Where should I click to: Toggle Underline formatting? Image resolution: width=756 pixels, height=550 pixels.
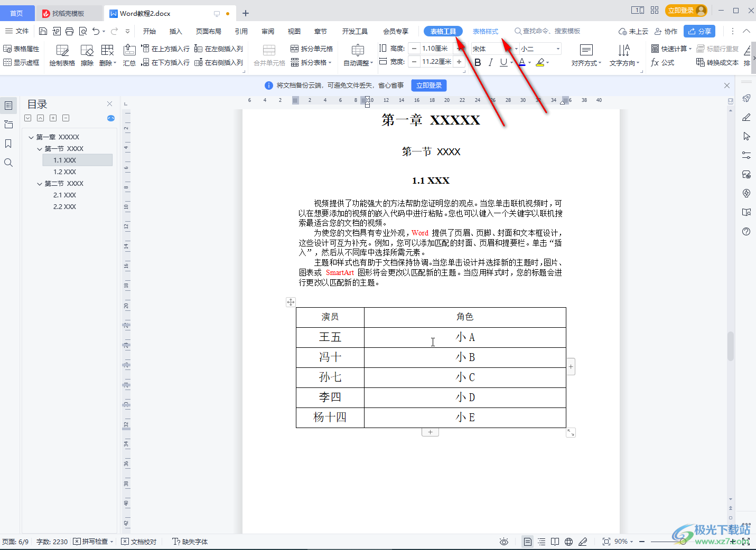click(503, 62)
